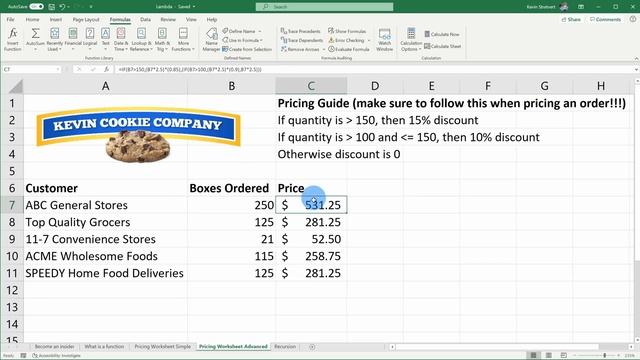Screen dimensions: 640x360
Task: Add a new sheet with plus button
Action: pos(312,347)
